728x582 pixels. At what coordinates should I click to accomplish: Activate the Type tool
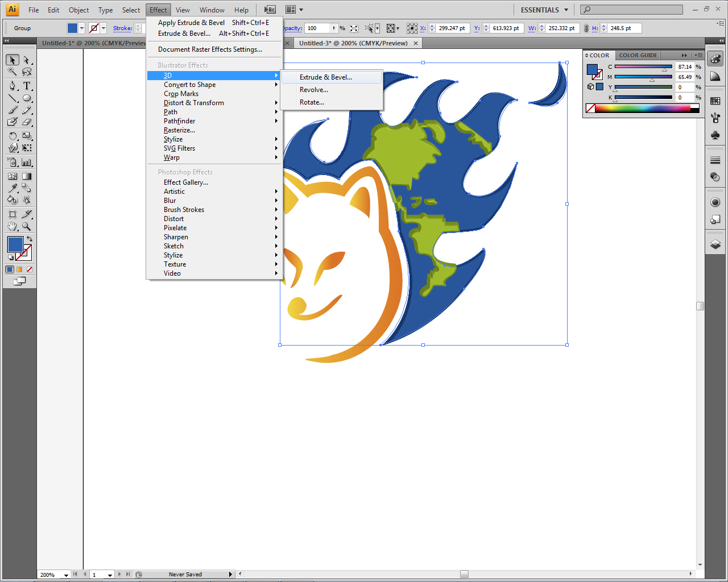click(x=26, y=85)
